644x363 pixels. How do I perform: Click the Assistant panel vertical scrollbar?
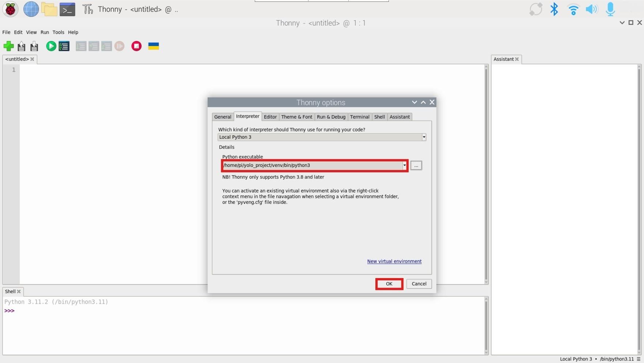[x=639, y=209]
